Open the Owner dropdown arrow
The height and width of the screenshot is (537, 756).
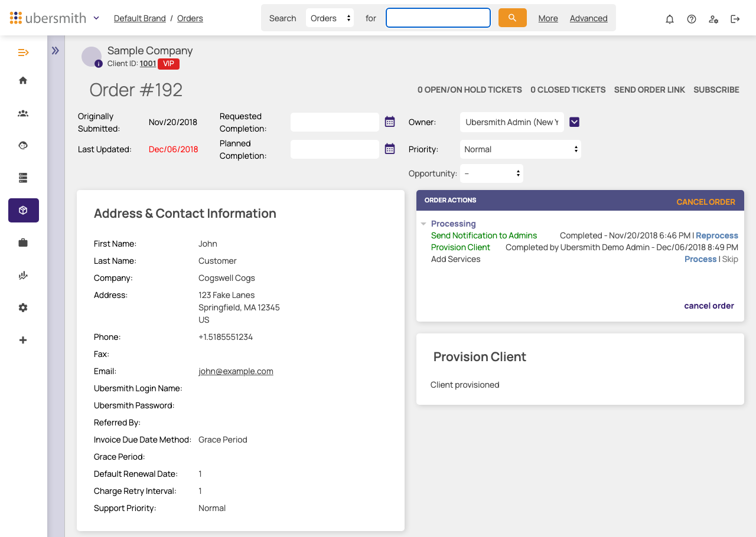click(575, 122)
